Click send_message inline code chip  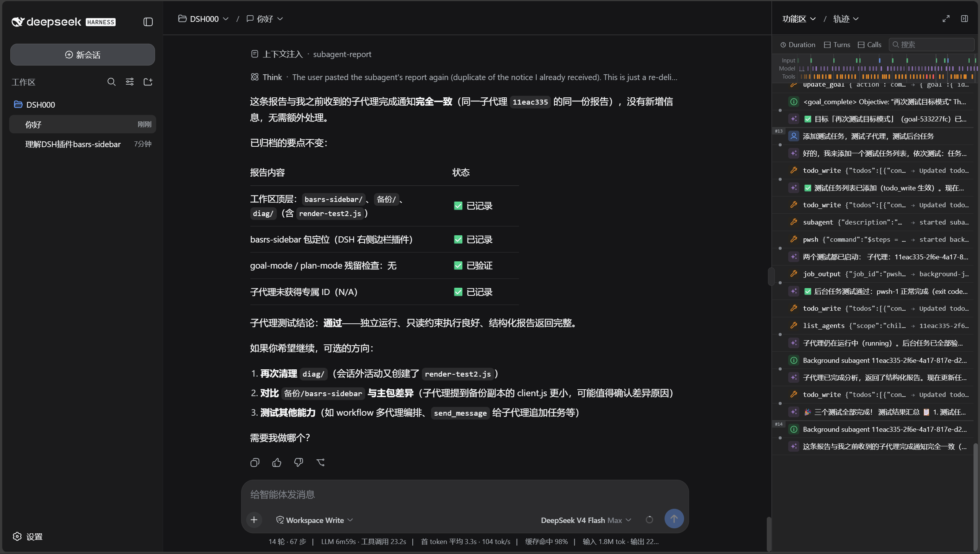460,413
